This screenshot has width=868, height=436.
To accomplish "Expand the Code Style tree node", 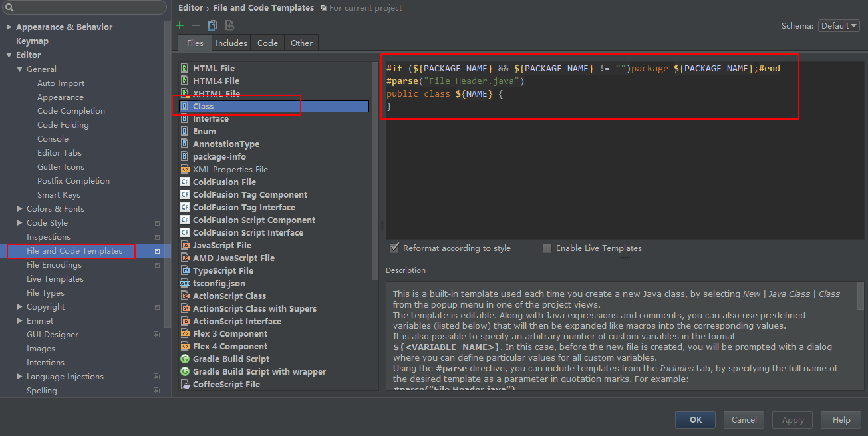I will pos(19,223).
